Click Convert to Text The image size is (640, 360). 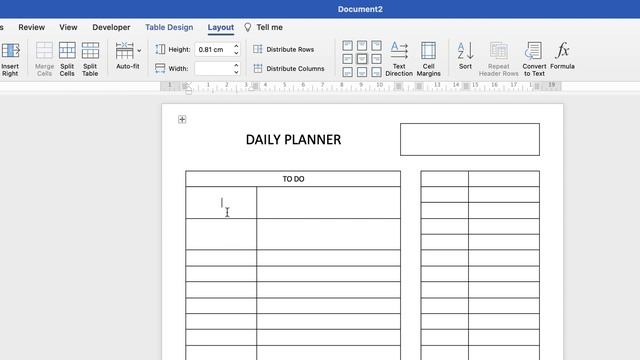click(534, 59)
